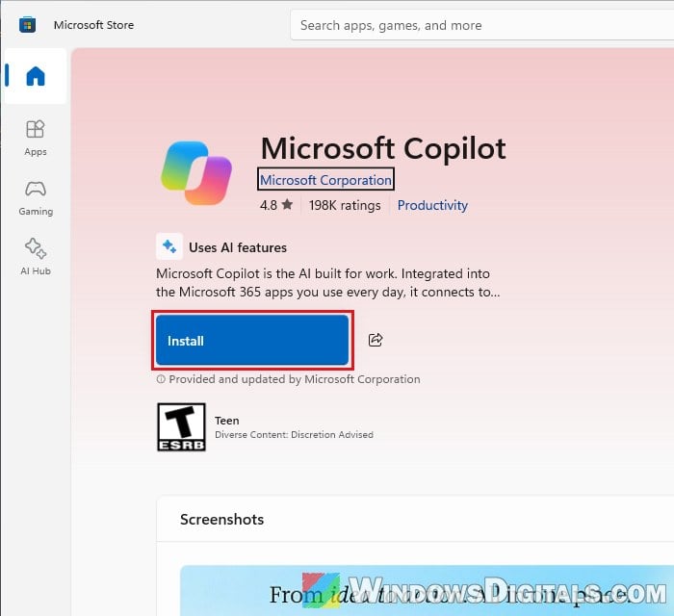Screen dimensions: 674x616
Task: Open the first screenshot thumbnail
Action: (427, 591)
